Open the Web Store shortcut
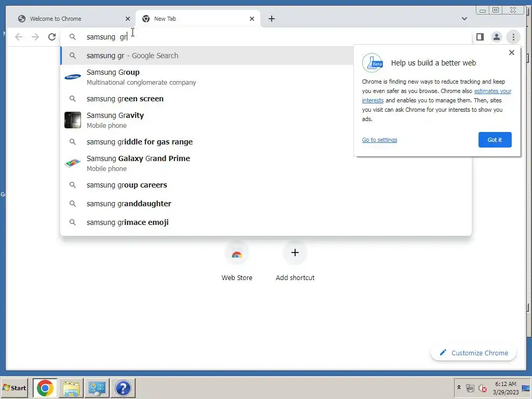This screenshot has height=399, width=532. [237, 262]
